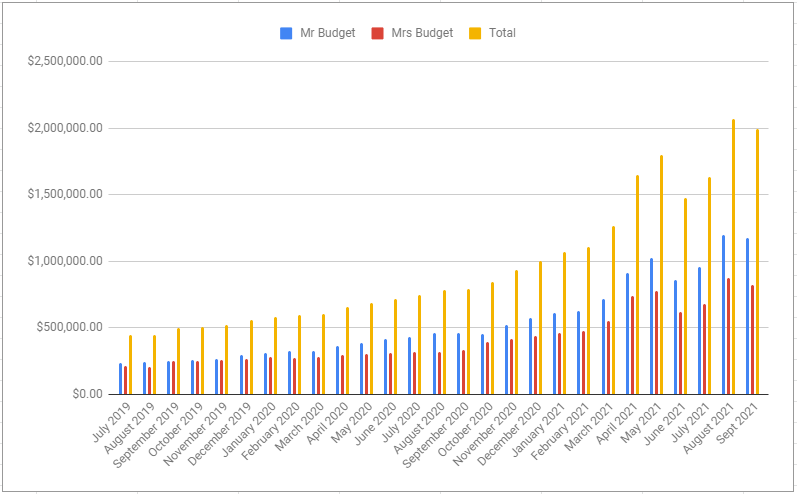Click the blue Mr Budget legend swatch

[x=286, y=33]
